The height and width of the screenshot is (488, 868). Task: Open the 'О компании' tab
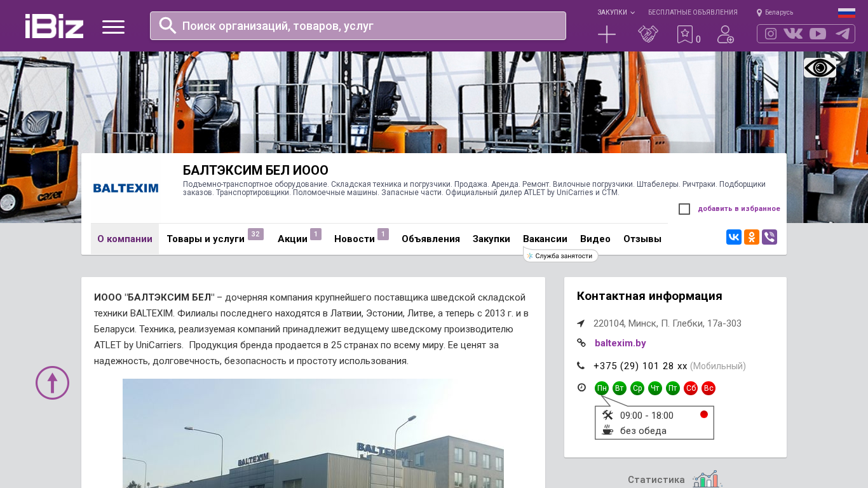click(125, 239)
